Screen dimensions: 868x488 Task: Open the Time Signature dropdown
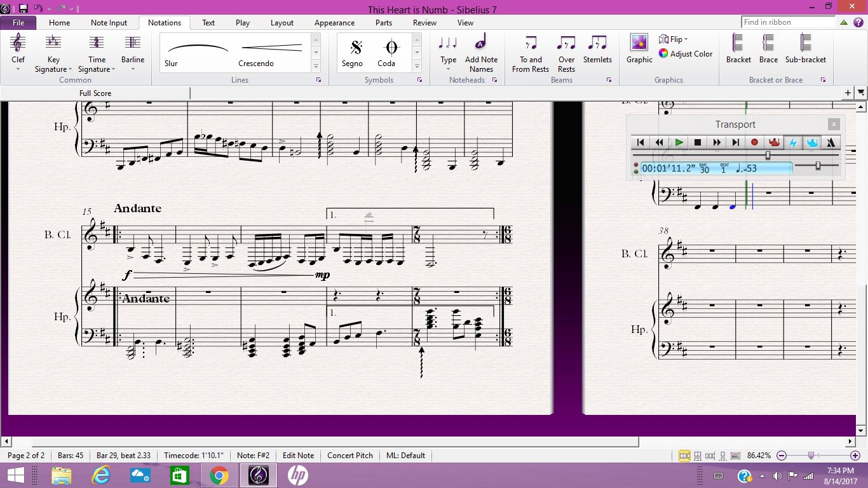point(97,53)
